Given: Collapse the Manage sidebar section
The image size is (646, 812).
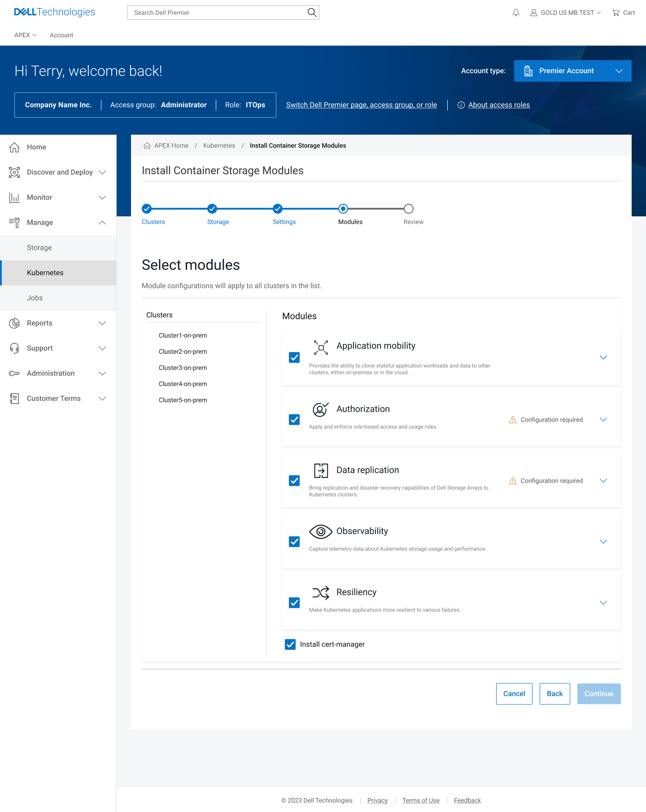Looking at the screenshot, I should pyautogui.click(x=102, y=223).
